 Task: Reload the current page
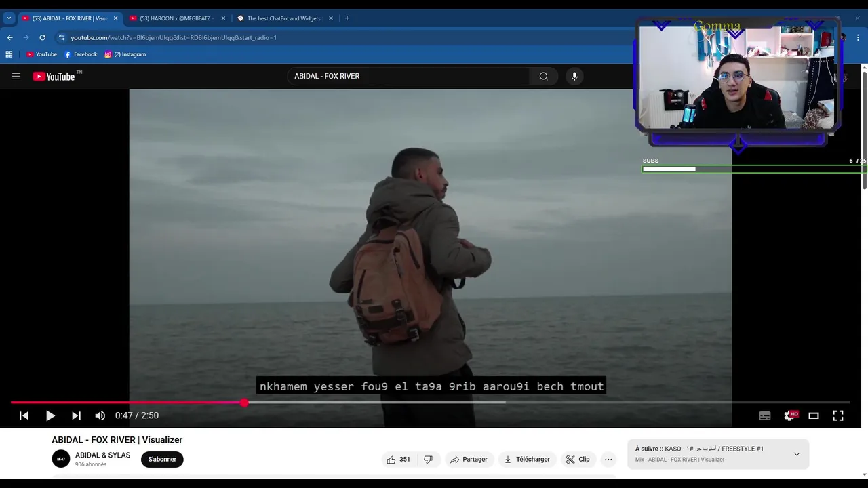pyautogui.click(x=42, y=37)
